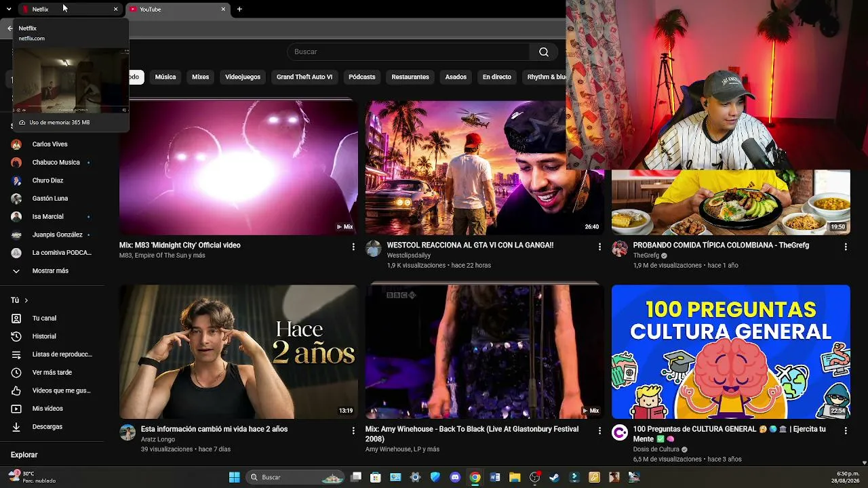
Task: Filter by Mixes chip
Action: 201,77
